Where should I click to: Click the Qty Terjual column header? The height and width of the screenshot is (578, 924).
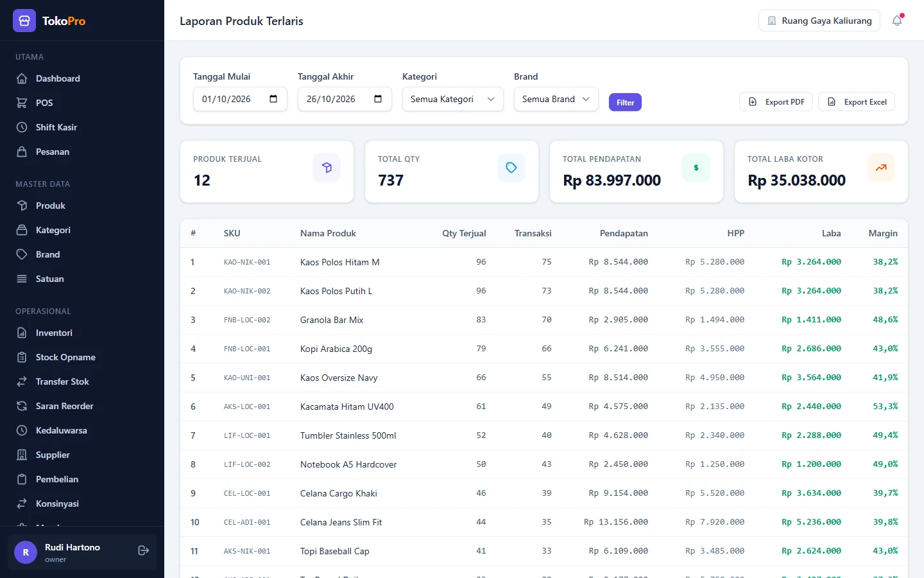click(464, 233)
